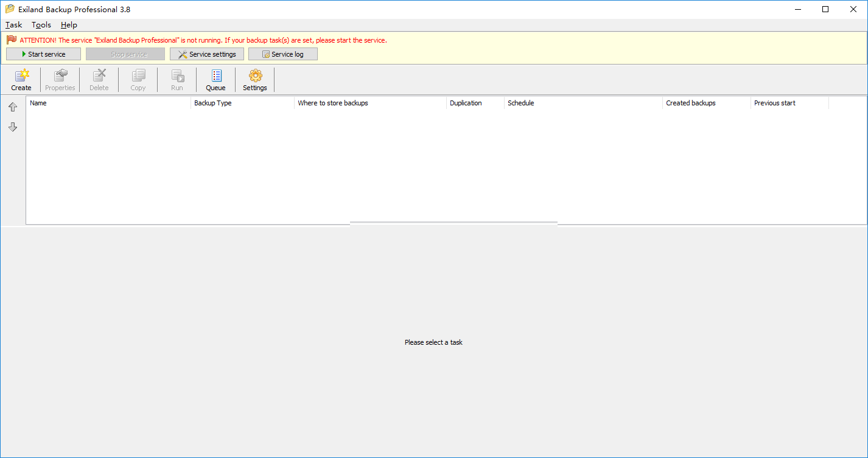Click the Schedule column header
This screenshot has height=458, width=868.
click(583, 103)
